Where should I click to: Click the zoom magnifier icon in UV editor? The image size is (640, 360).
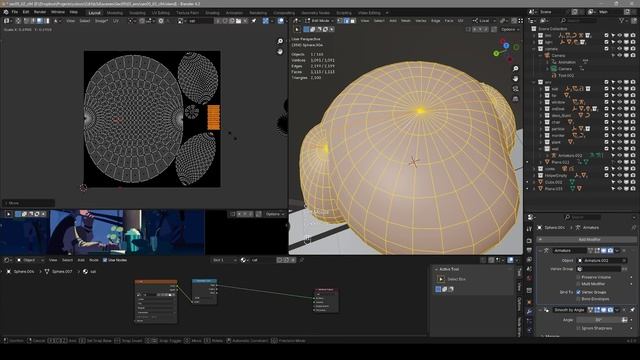click(x=280, y=41)
